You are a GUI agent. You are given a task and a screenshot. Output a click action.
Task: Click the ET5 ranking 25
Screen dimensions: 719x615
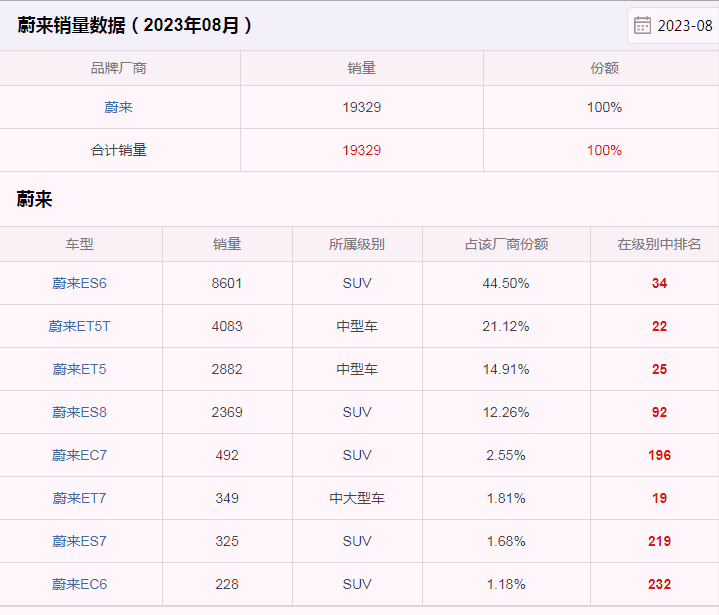pyautogui.click(x=659, y=369)
